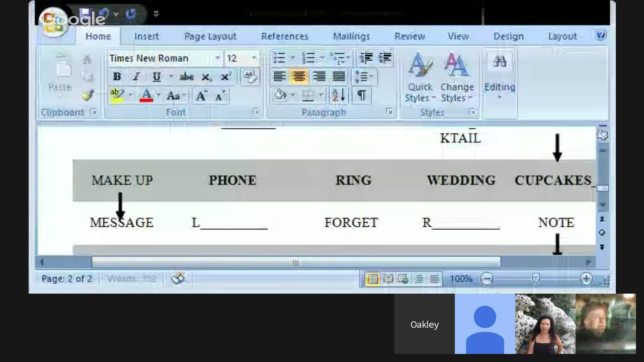
Task: Expand the font color arrow
Action: [x=158, y=95]
